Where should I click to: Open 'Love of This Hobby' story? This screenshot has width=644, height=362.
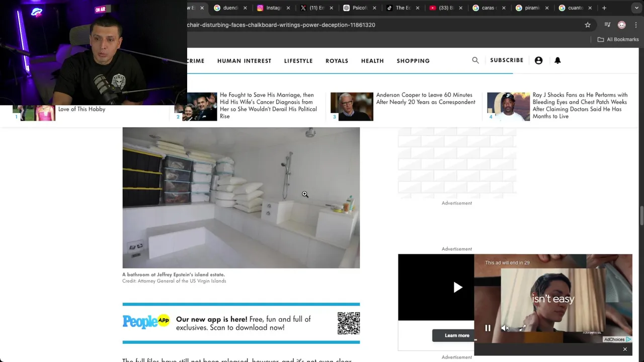pos(82,109)
